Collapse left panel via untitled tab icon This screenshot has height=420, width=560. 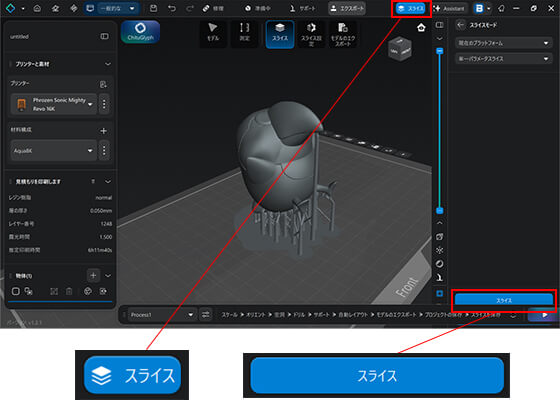pos(104,36)
